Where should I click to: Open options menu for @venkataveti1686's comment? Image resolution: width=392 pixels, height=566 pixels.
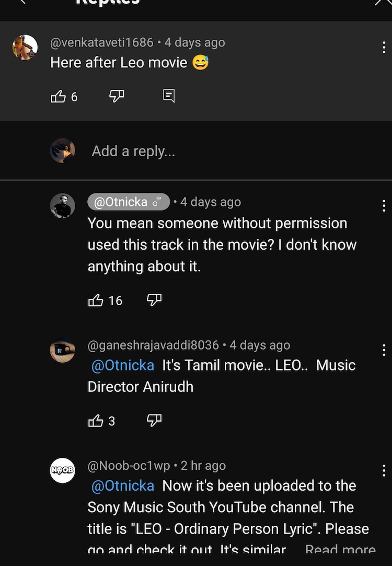384,48
